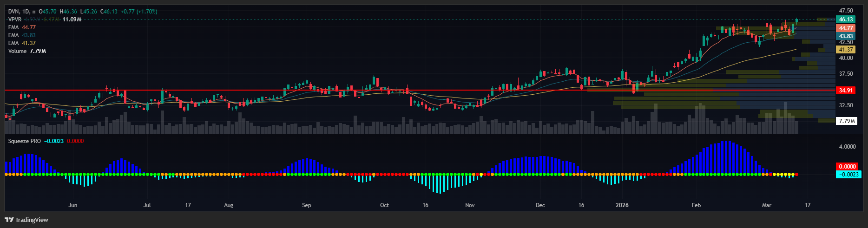Select the DVN symbol title in legend
This screenshot has height=228, width=868.
tap(14, 11)
